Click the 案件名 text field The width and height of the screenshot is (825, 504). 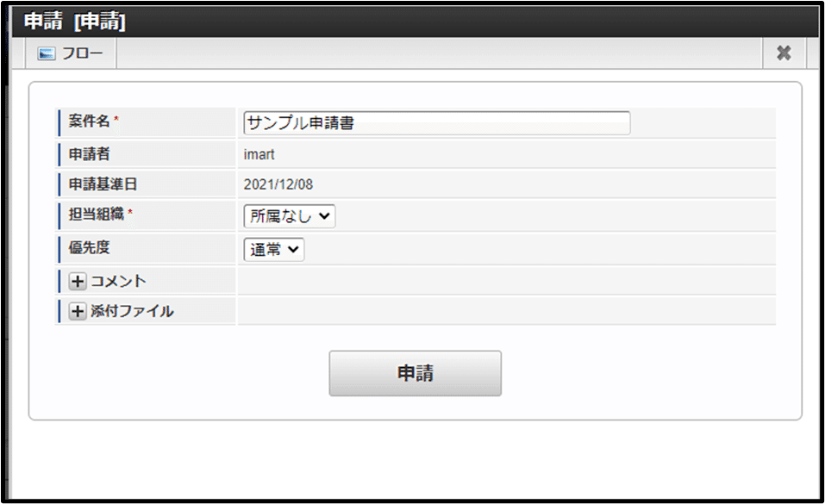click(436, 123)
